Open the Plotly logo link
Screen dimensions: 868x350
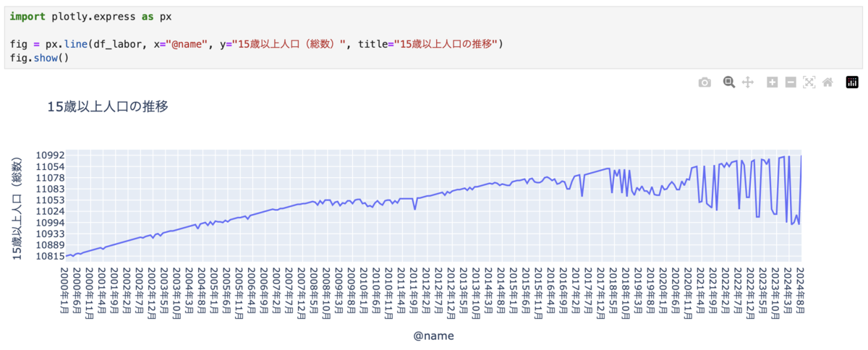point(852,82)
